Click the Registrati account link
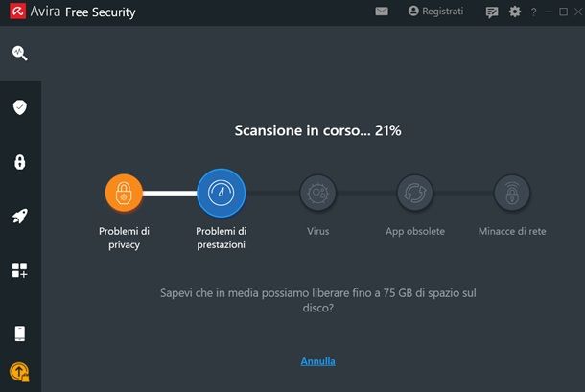585x392 pixels. (x=435, y=12)
